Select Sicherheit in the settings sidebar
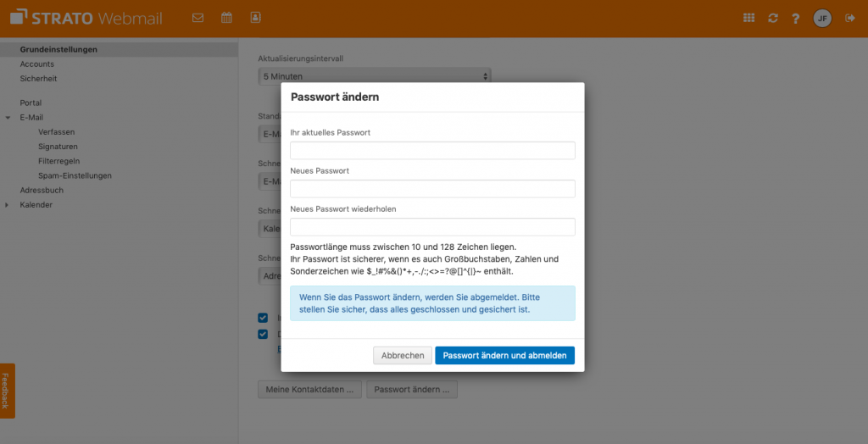The width and height of the screenshot is (868, 444). (x=38, y=79)
